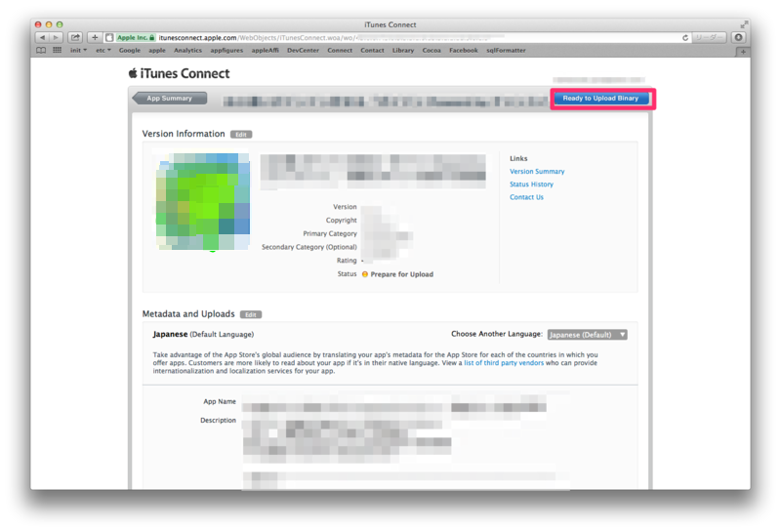Open the Contact Us link
Viewport: 781px width, 532px height.
526,197
